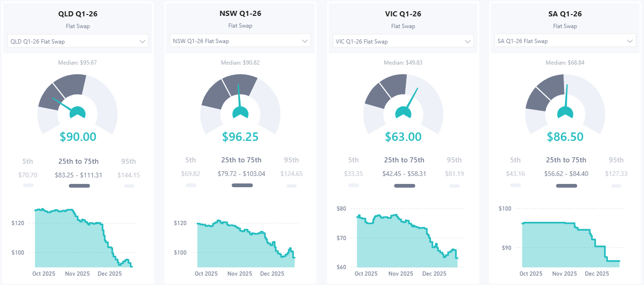Click the VIC gauge needle hub
The image size is (644, 285).
(403, 112)
